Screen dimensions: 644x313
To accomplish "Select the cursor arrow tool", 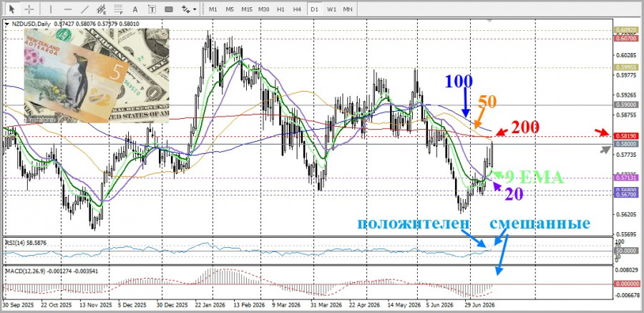I will tap(11, 9).
